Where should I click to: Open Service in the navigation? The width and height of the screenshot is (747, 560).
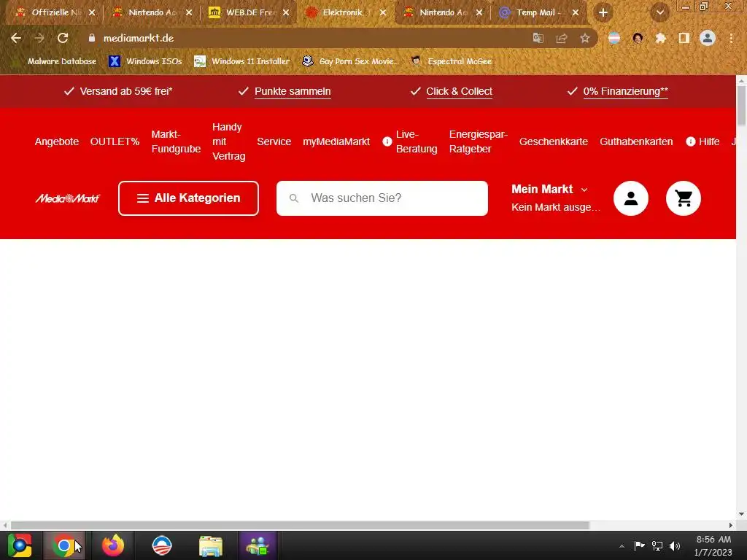(274, 141)
